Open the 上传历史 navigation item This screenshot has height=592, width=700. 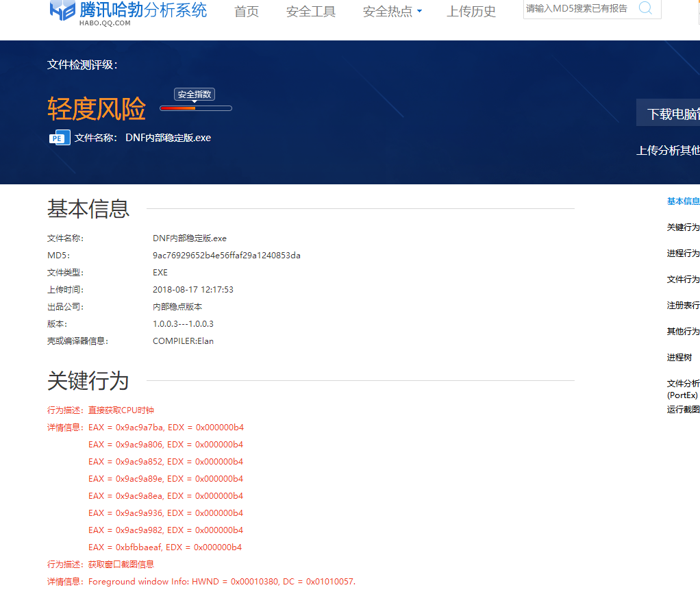coord(471,11)
